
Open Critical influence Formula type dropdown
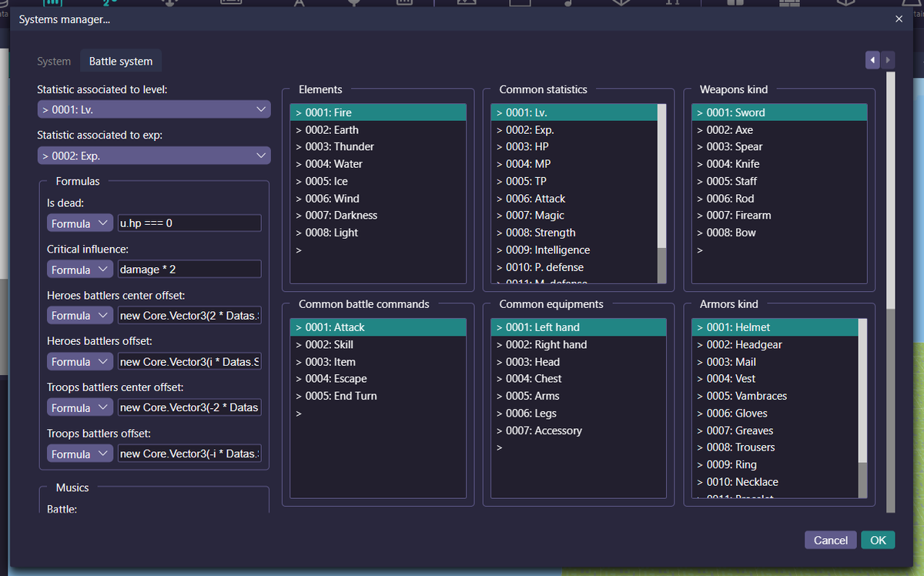pos(80,270)
